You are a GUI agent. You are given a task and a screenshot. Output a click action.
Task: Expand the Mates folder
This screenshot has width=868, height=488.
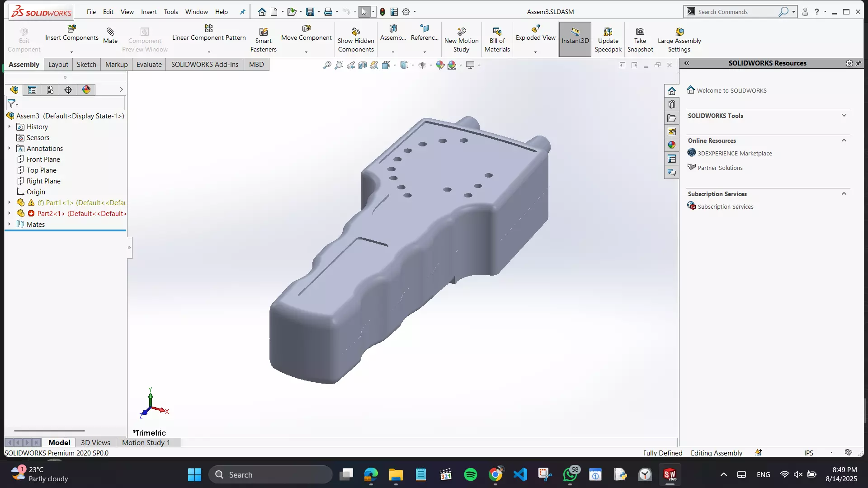pos(9,224)
